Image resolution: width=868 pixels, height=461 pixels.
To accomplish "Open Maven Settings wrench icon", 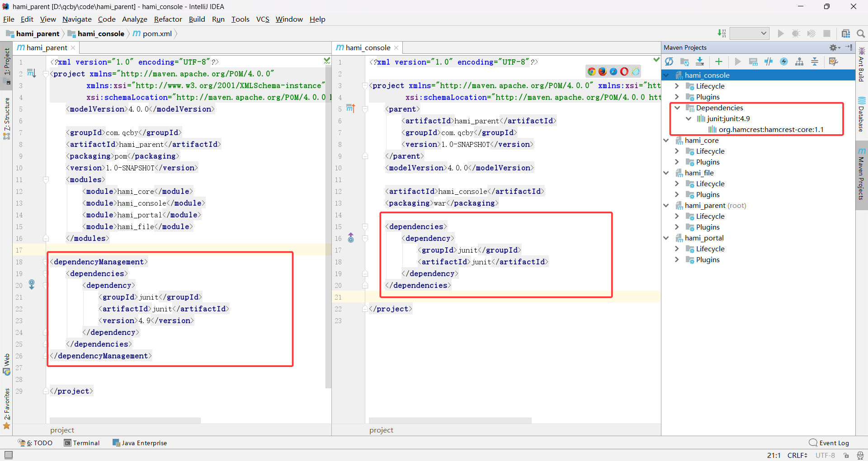I will coord(834,61).
